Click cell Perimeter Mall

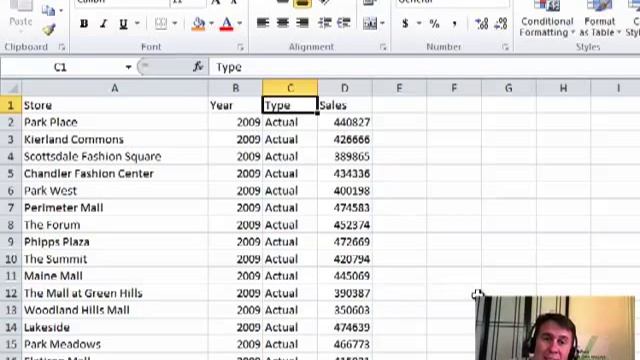click(x=115, y=208)
